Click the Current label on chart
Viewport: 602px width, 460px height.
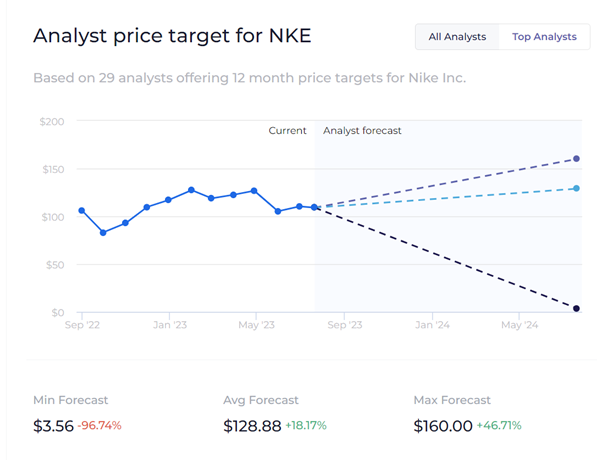pyautogui.click(x=287, y=131)
